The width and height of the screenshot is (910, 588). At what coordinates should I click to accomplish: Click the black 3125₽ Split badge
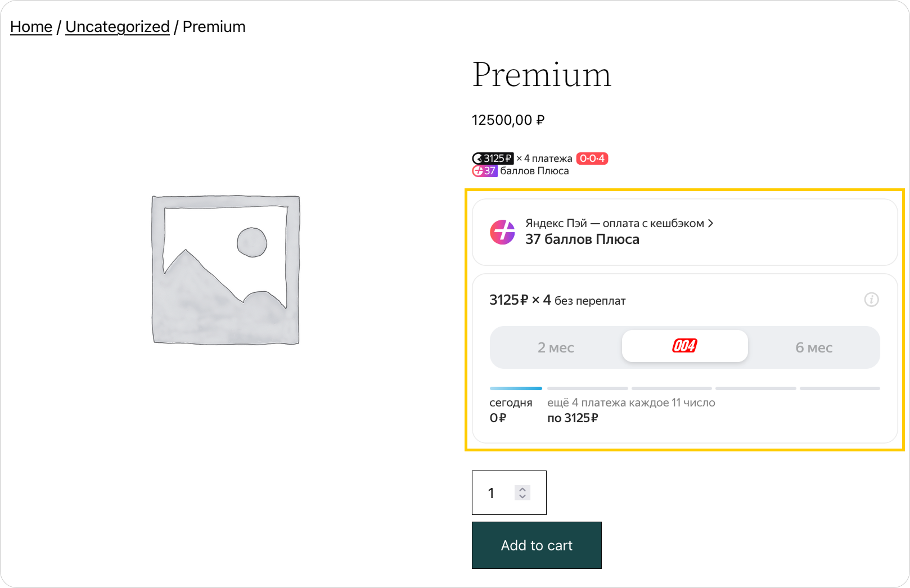(493, 159)
